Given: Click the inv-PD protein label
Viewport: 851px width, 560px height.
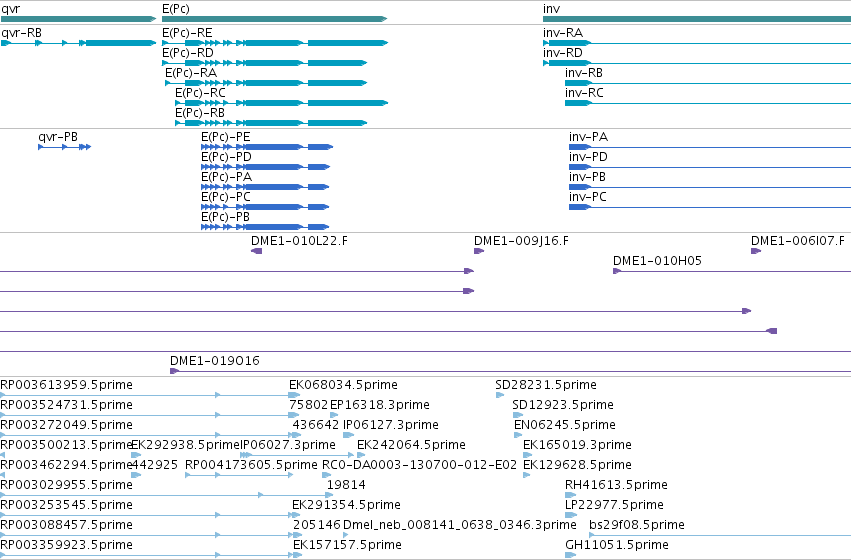Looking at the screenshot, I should (588, 157).
